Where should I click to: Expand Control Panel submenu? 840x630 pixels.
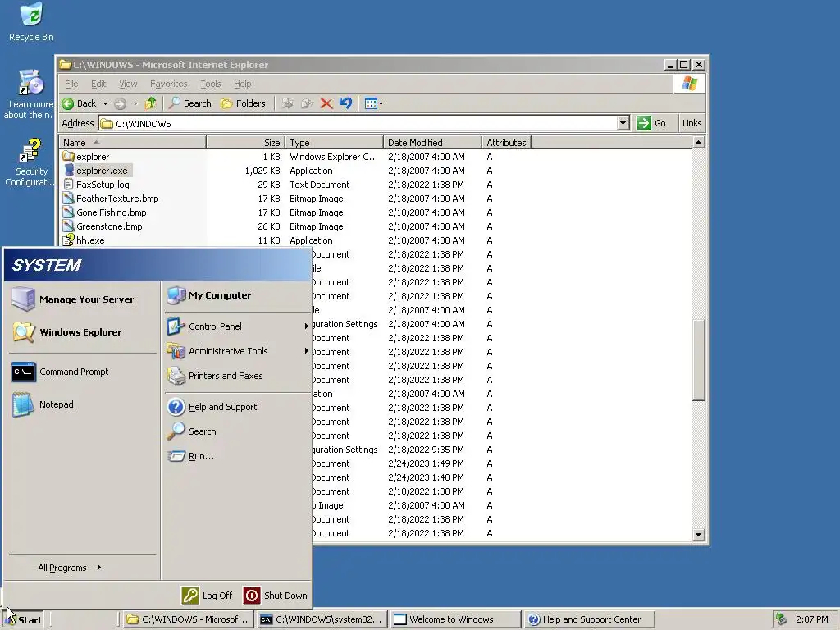pyautogui.click(x=237, y=326)
